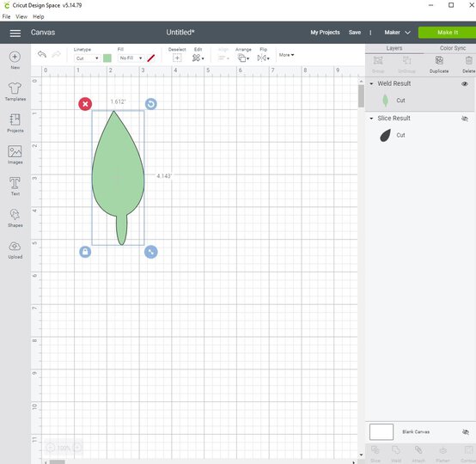The width and height of the screenshot is (476, 464).
Task: Collapse the Weld Result group
Action: [x=371, y=83]
